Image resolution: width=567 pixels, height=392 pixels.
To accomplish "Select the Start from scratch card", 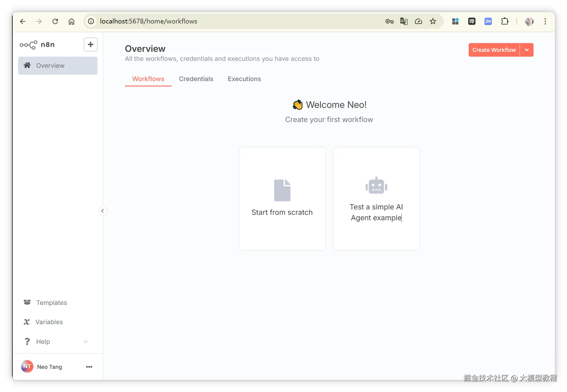I will pyautogui.click(x=282, y=199).
